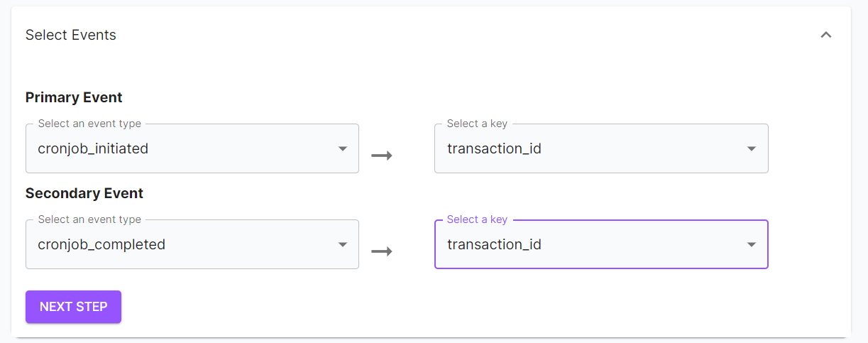Click primary "Select an event type" label
Image resolution: width=868 pixels, height=343 pixels.
point(89,124)
